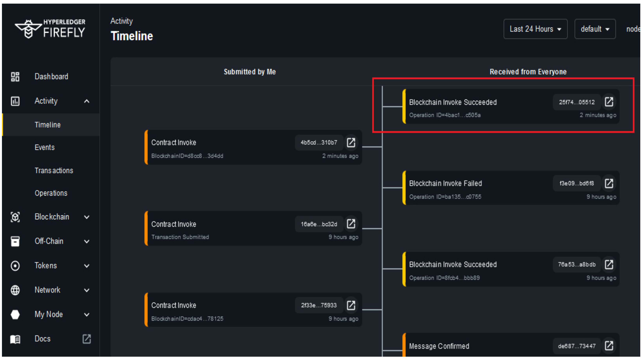
Task: Open details for Contract Invoke 4b5cd...310b7
Action: 351,142
